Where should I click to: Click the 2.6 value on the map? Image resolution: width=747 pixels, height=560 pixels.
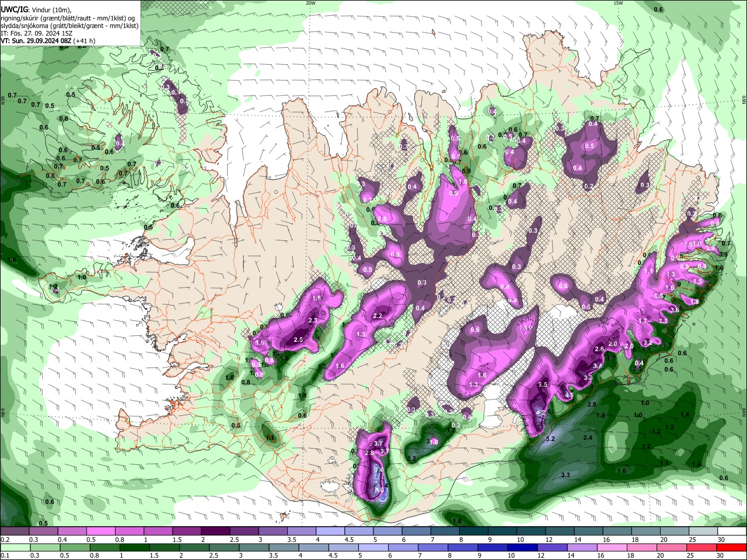click(599, 349)
